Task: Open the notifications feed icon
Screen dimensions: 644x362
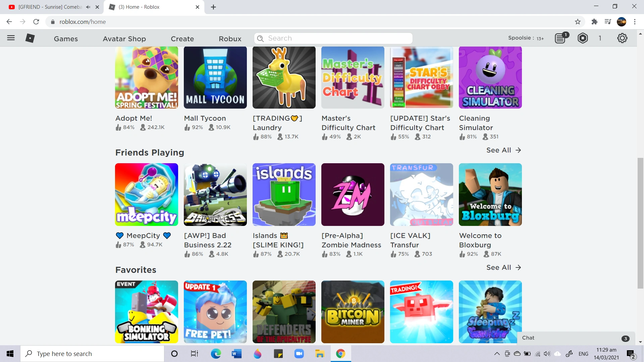Action: coord(561,38)
